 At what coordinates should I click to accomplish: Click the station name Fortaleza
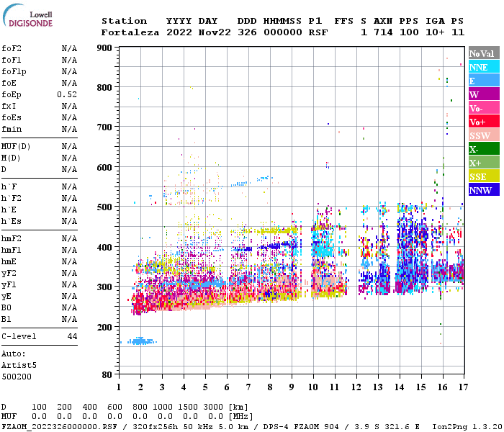pyautogui.click(x=130, y=32)
